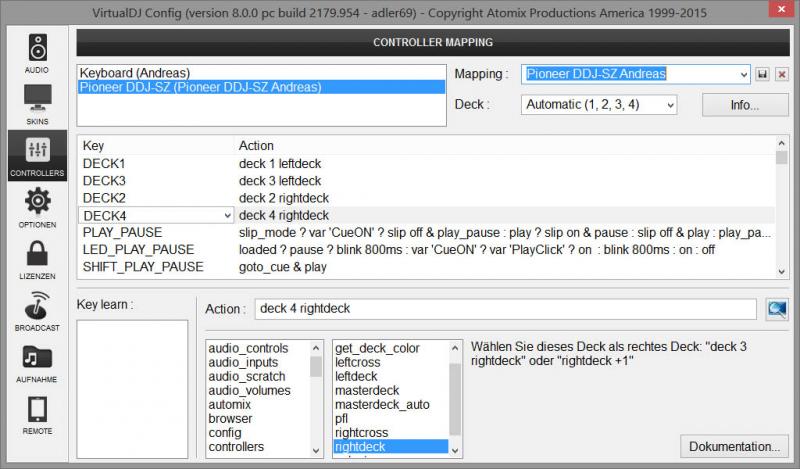The image size is (800, 469).
Task: Open the Deck selection dropdown
Action: 669,104
